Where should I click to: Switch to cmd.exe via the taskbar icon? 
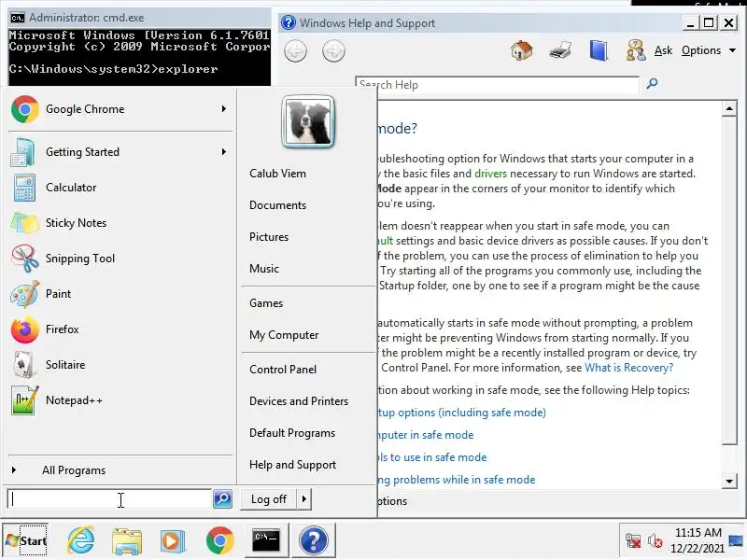point(266,540)
